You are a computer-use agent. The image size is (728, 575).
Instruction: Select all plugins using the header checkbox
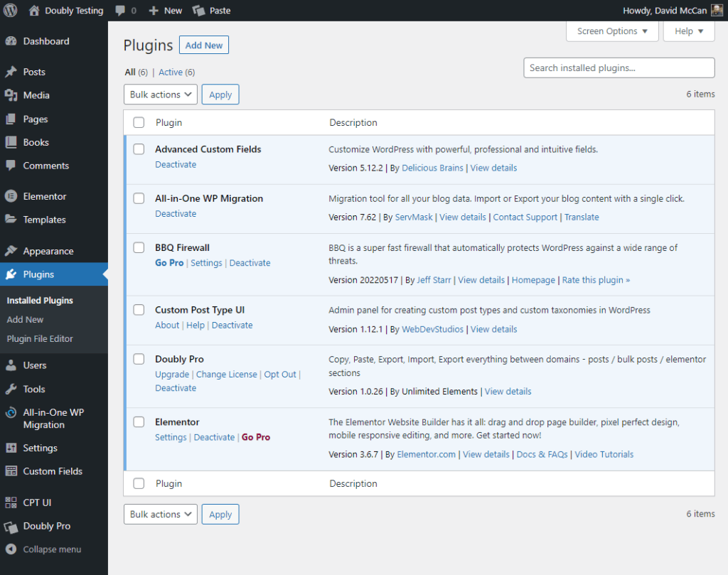click(139, 122)
